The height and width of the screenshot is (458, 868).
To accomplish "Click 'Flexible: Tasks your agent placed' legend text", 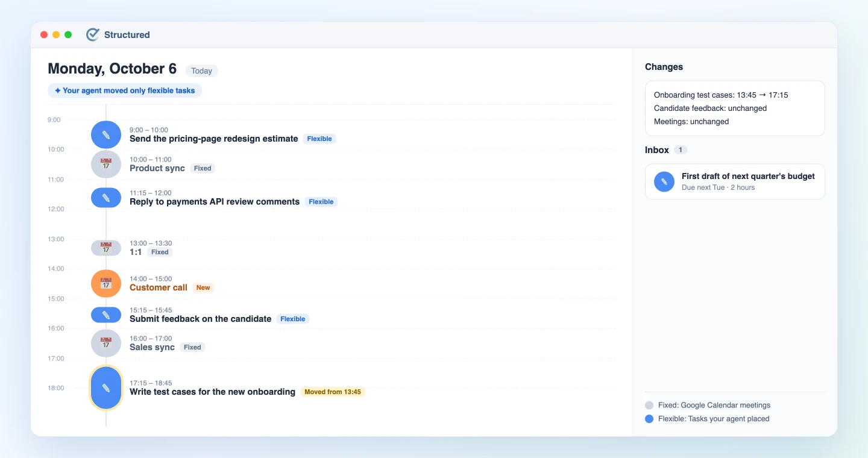I will (x=714, y=419).
